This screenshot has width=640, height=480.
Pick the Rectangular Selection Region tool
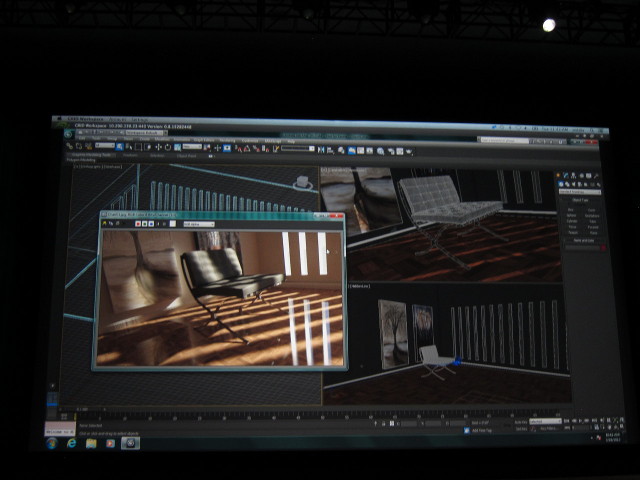(138, 147)
